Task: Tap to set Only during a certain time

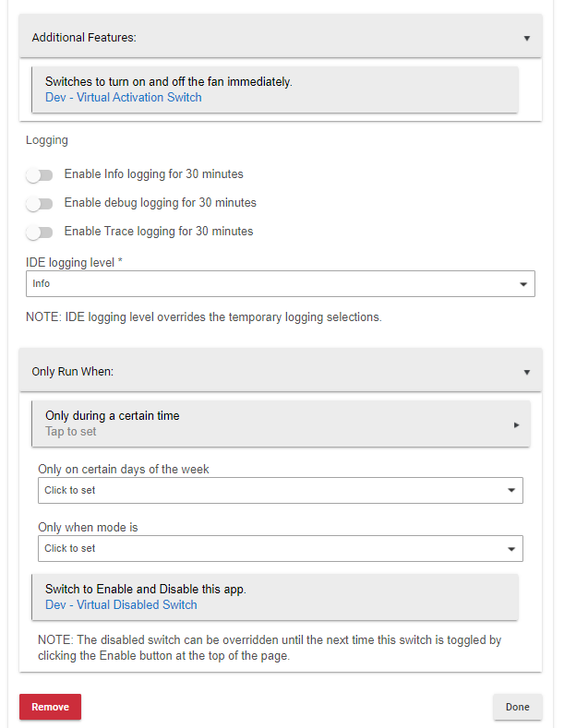Action: (x=71, y=432)
